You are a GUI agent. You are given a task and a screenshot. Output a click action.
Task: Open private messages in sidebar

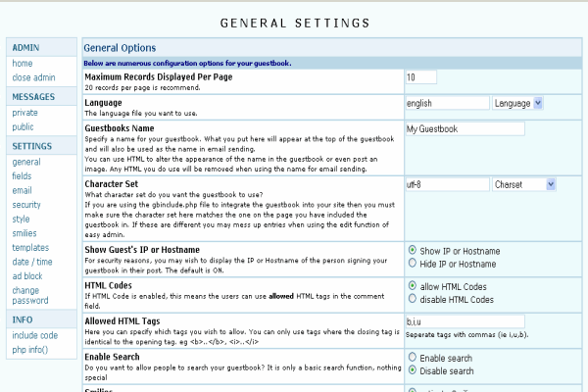(25, 113)
